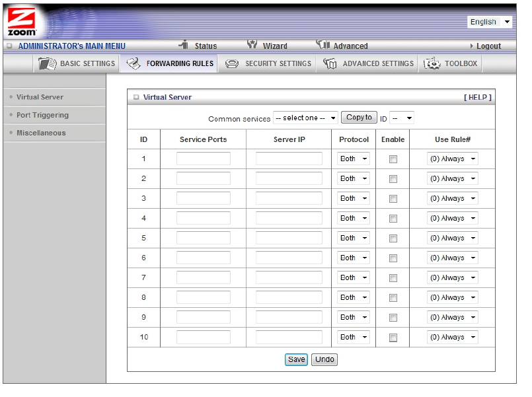
Task: Click the arrow icon before Logout
Action: tap(471, 46)
